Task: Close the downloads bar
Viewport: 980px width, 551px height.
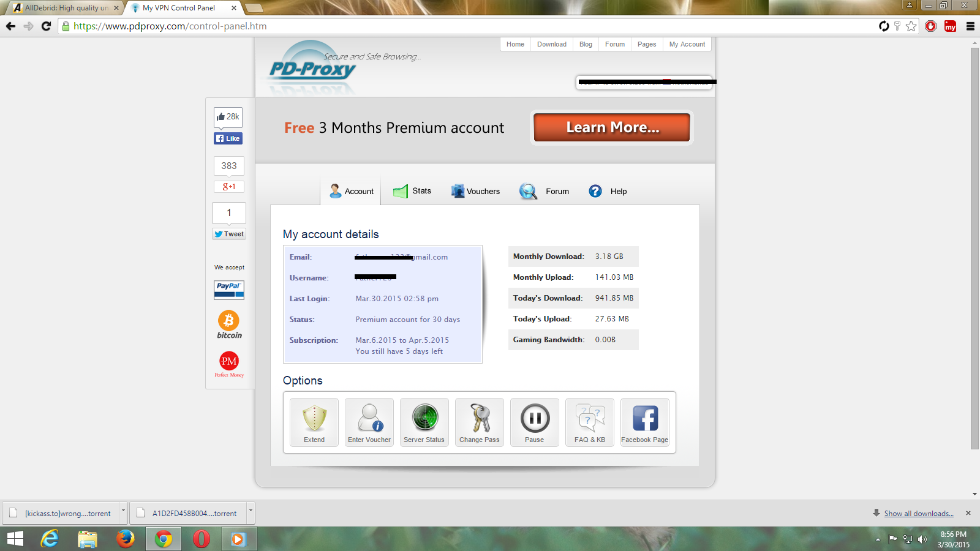Action: pyautogui.click(x=968, y=513)
